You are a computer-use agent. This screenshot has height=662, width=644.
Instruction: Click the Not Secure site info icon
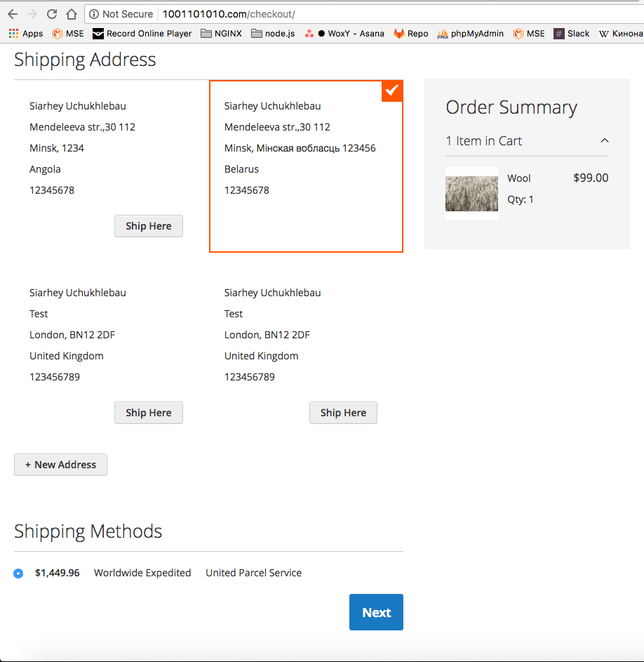(x=94, y=14)
